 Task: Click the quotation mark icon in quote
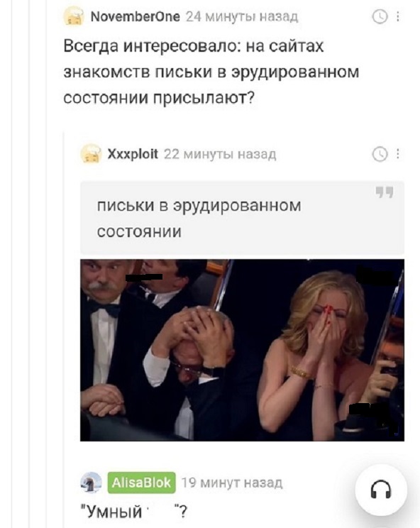(x=385, y=192)
